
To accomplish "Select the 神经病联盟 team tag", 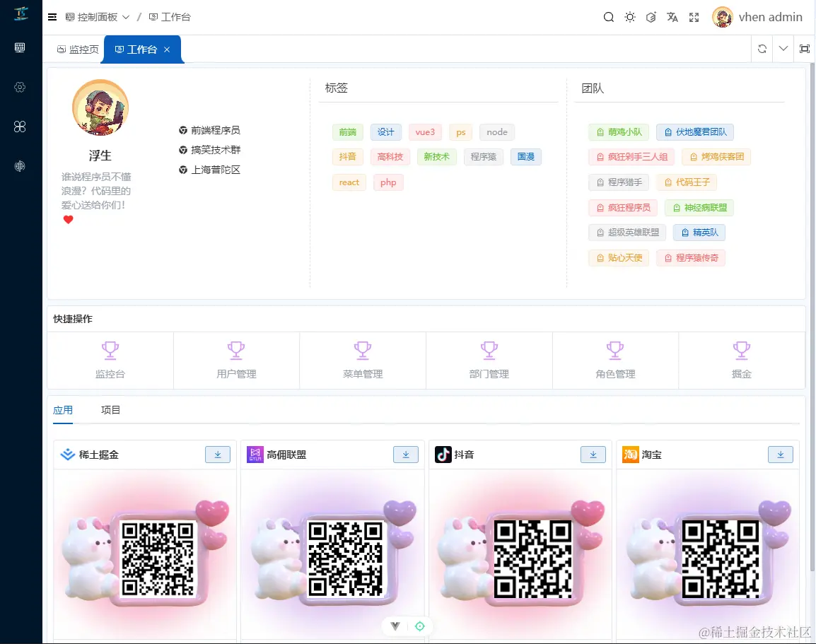I will (699, 208).
